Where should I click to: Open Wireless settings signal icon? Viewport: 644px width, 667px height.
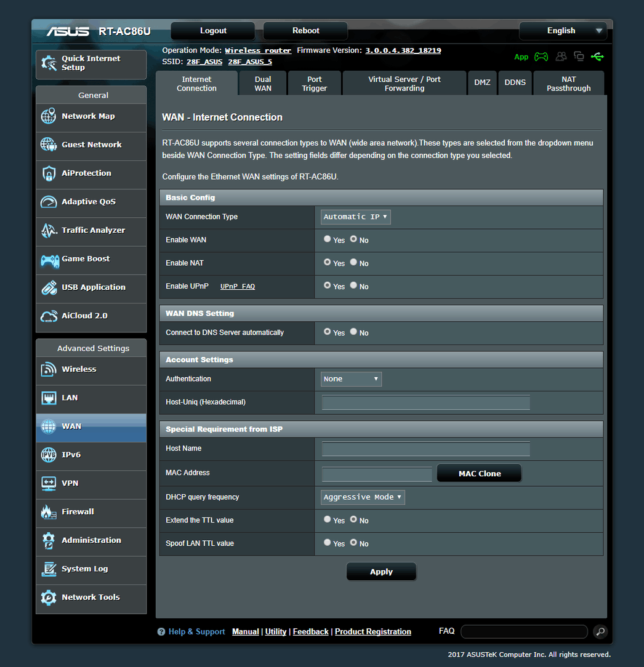tap(49, 369)
